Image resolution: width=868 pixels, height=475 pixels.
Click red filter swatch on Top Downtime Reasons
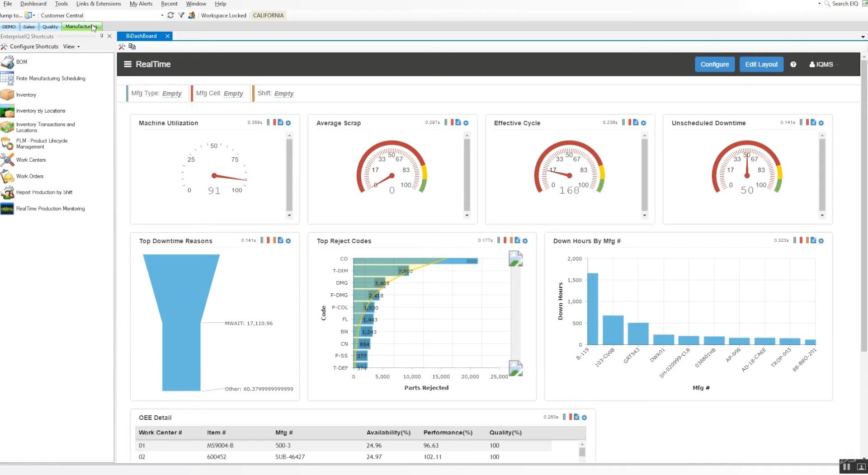tap(268, 240)
